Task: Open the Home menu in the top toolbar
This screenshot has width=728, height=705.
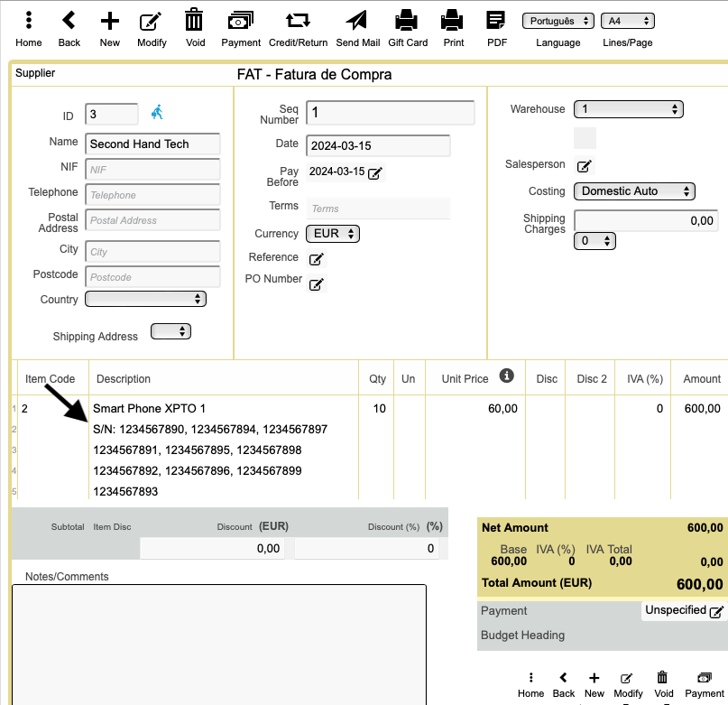Action: pos(29,29)
